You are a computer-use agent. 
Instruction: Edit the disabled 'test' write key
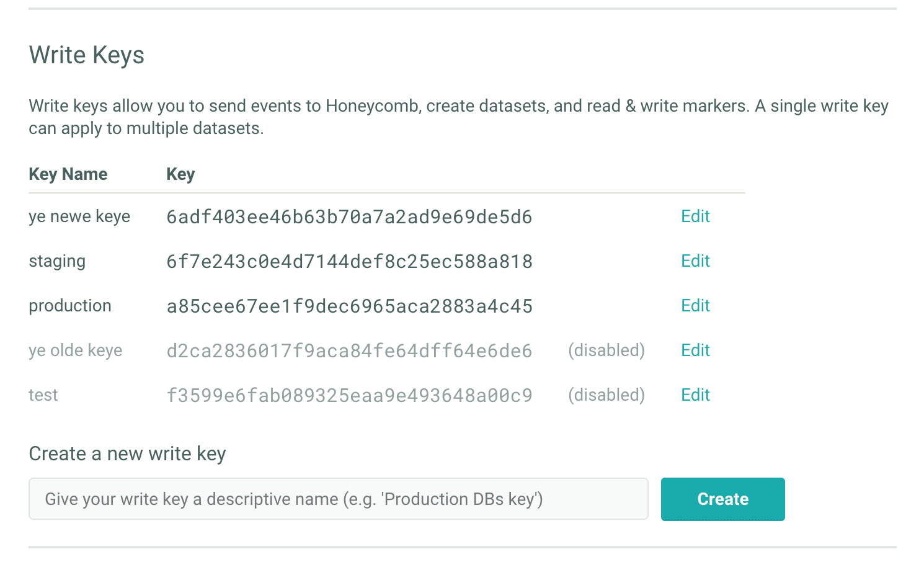[695, 395]
